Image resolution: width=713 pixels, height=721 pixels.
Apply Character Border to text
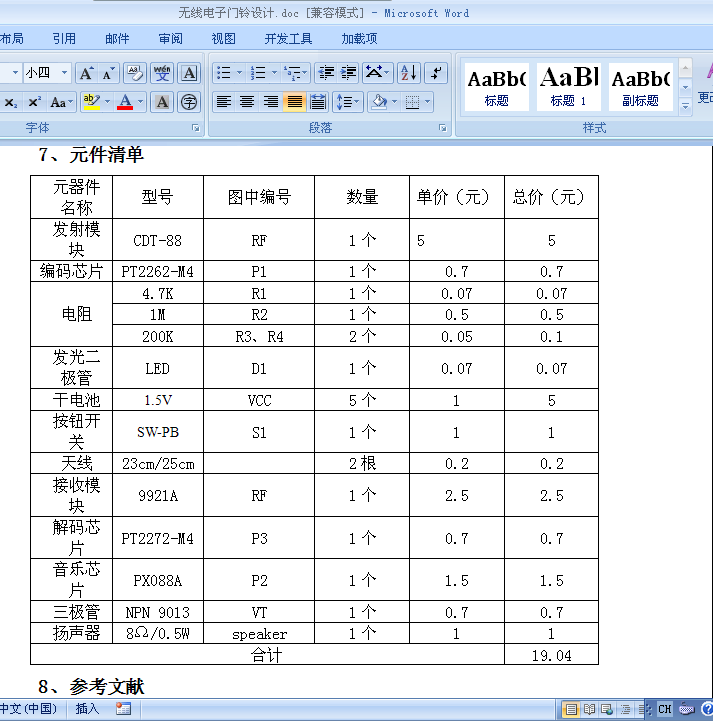pos(189,74)
